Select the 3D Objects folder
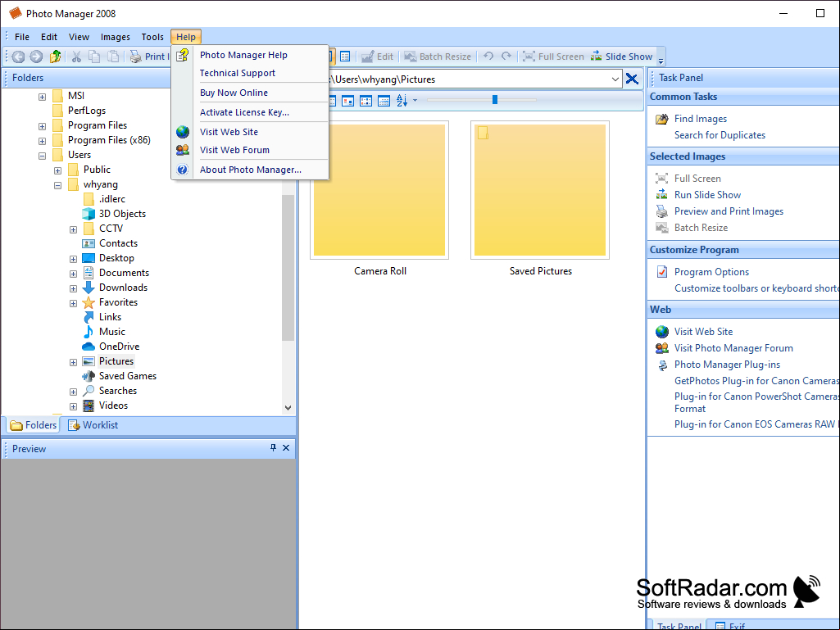Image resolution: width=840 pixels, height=630 pixels. coord(122,214)
